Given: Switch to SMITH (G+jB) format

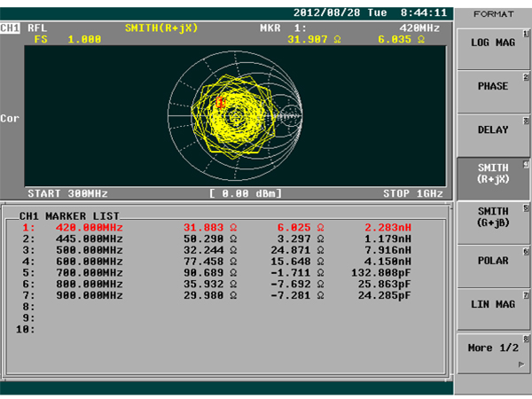Looking at the screenshot, I should tap(493, 223).
